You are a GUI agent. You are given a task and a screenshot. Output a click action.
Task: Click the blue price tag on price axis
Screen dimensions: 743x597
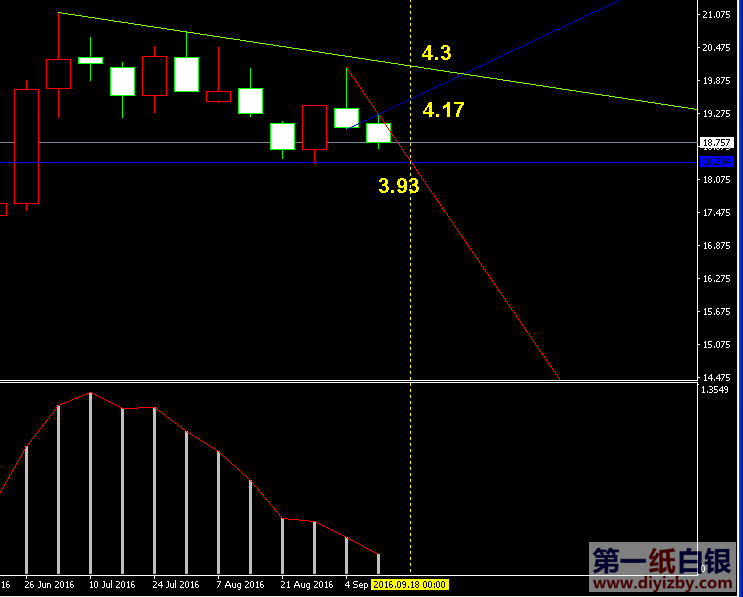717,161
